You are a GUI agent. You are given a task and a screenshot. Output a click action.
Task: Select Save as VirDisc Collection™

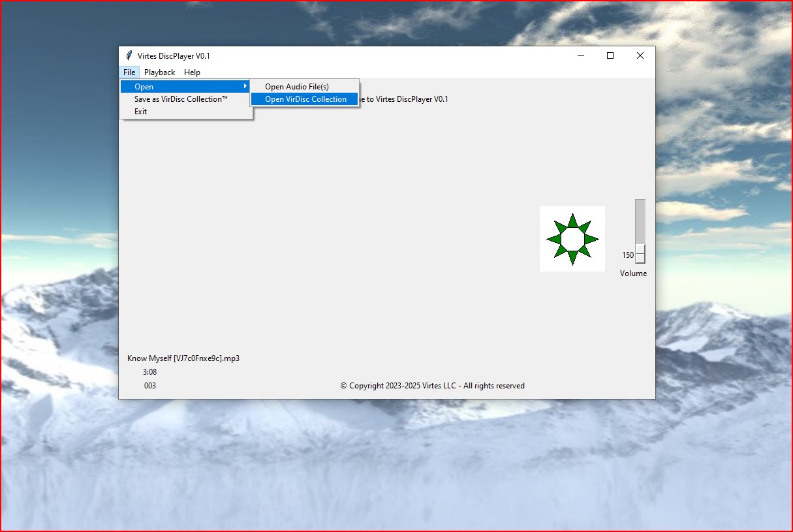pyautogui.click(x=185, y=99)
